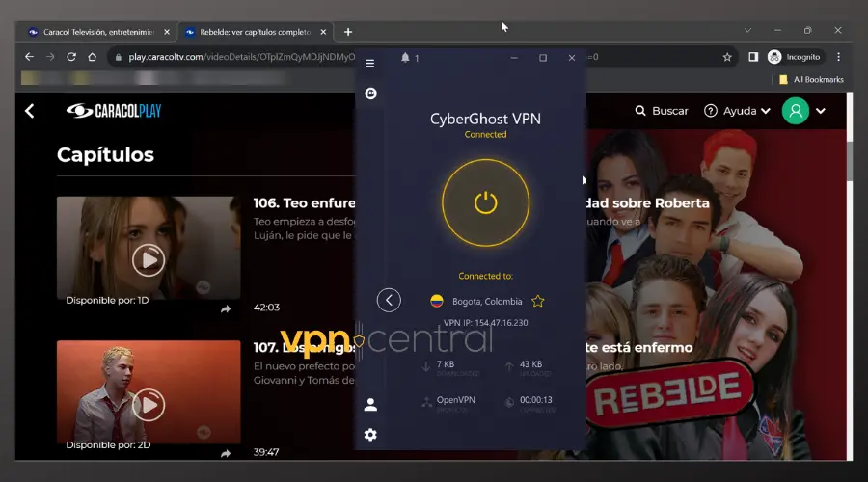Close the Caracol Televisión tab
The image size is (868, 482).
(x=167, y=32)
